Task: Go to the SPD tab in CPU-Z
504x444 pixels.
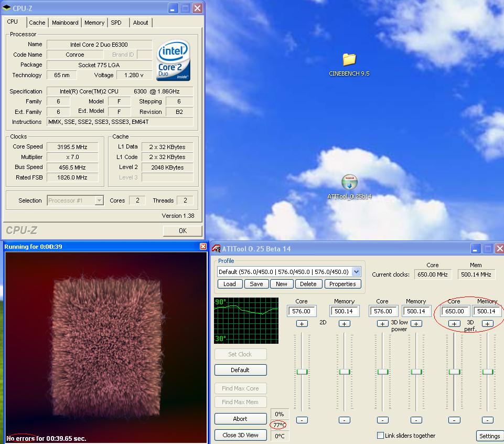Action: (116, 23)
